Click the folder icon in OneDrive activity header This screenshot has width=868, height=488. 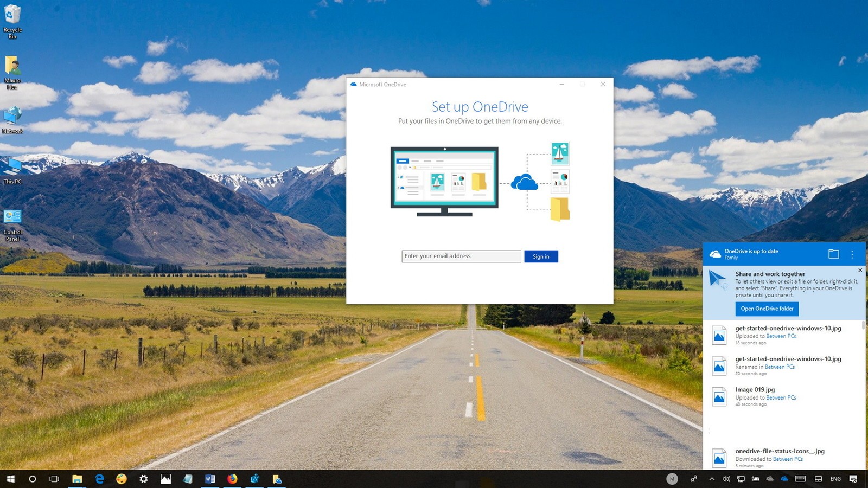[834, 254]
